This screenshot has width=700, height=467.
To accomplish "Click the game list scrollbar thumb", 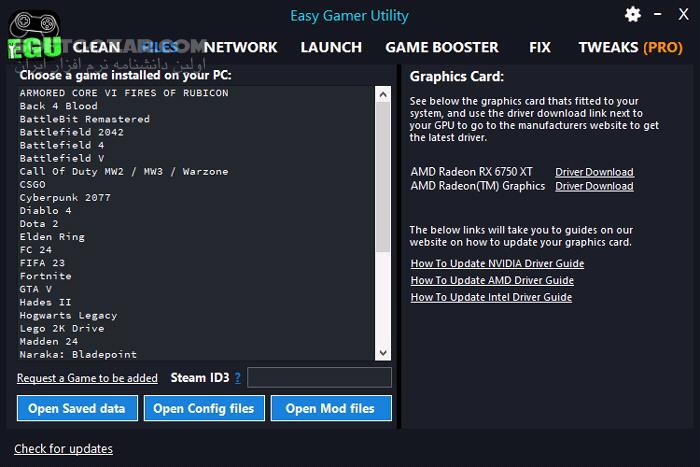I will (383, 177).
